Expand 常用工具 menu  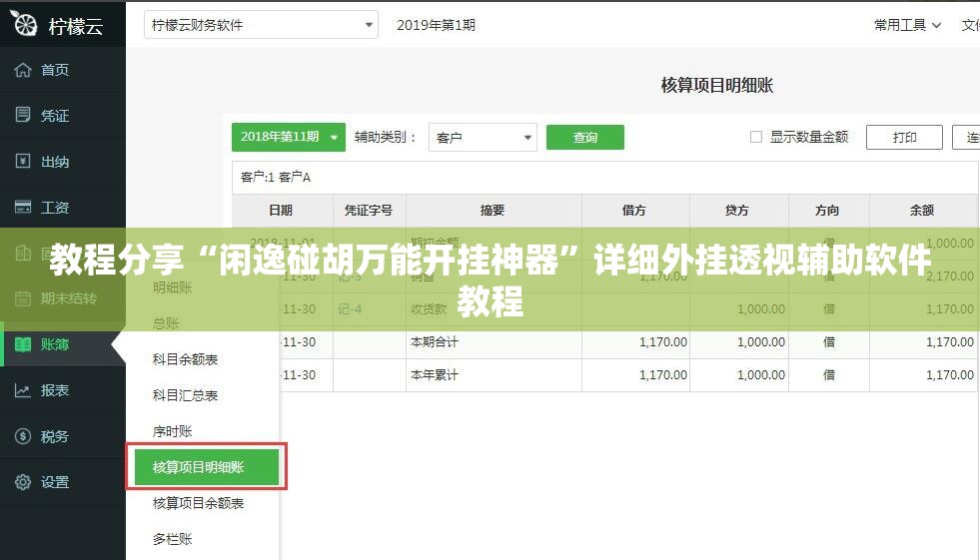[907, 25]
